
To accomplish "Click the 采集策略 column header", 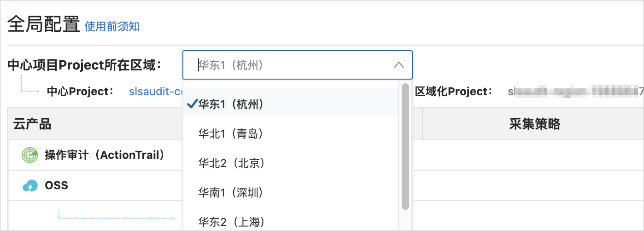I will click(x=535, y=124).
